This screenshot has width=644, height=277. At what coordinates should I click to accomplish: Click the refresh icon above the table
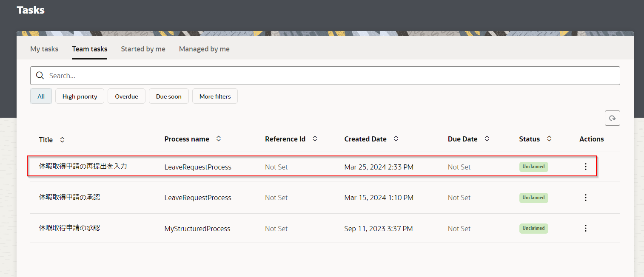[612, 119]
